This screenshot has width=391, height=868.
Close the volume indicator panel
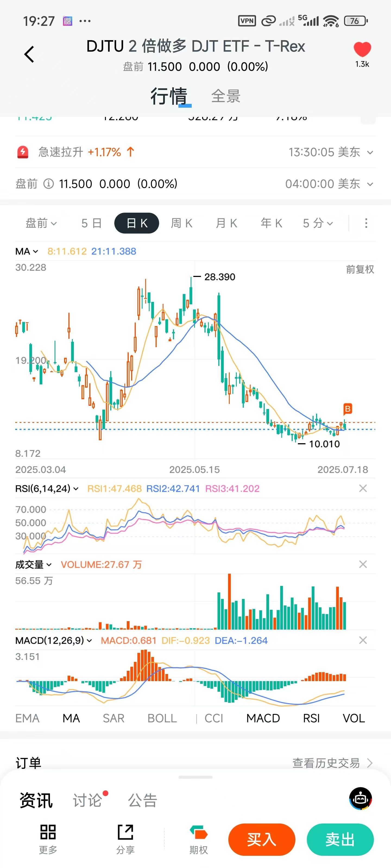[x=363, y=564]
